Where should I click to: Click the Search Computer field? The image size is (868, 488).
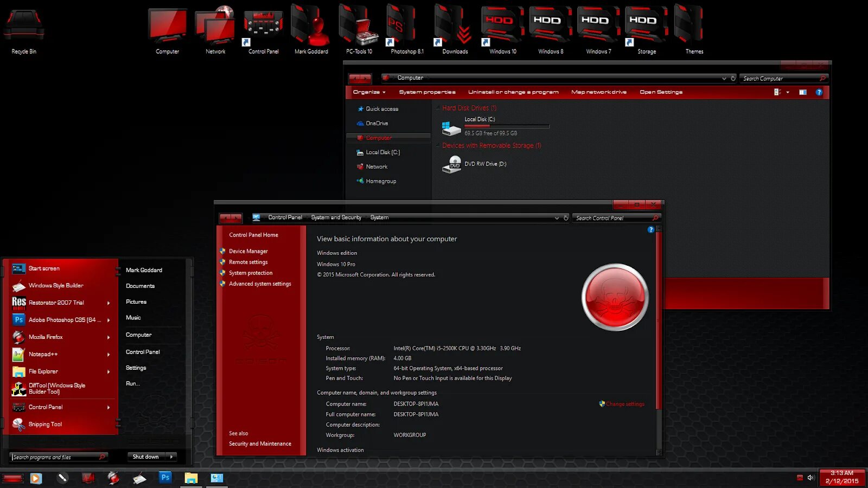[x=784, y=79]
